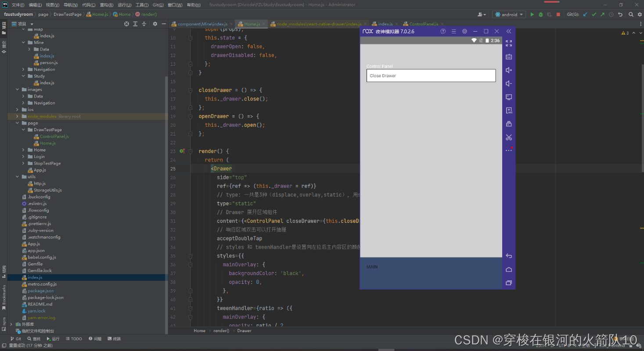Viewport: 644px width, 351px height.
Task: Expand the Login folder
Action: point(23,157)
